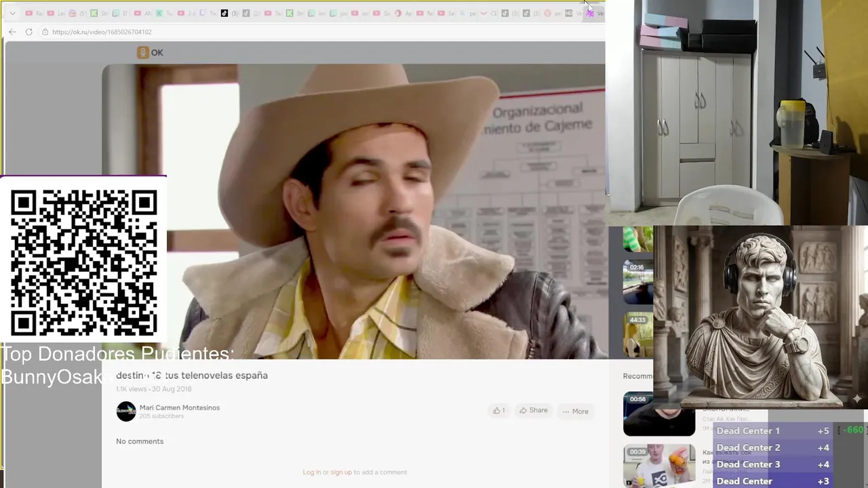Select the 'Dead Center 3' +4 row

coord(773,464)
